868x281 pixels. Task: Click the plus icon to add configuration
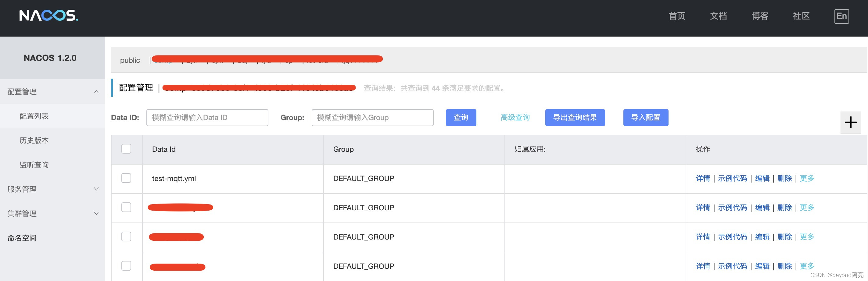point(851,123)
